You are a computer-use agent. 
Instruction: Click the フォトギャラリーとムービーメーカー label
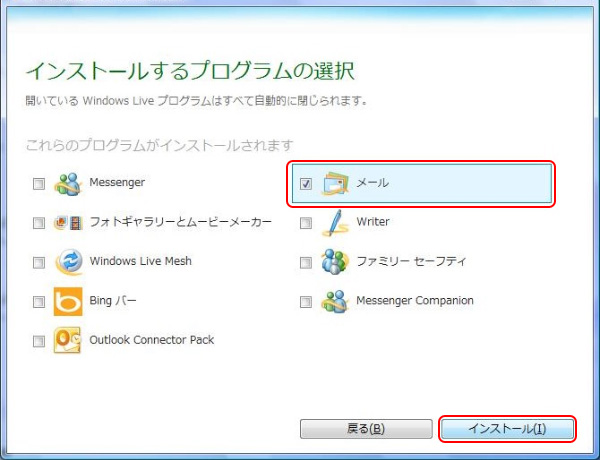[x=181, y=222]
